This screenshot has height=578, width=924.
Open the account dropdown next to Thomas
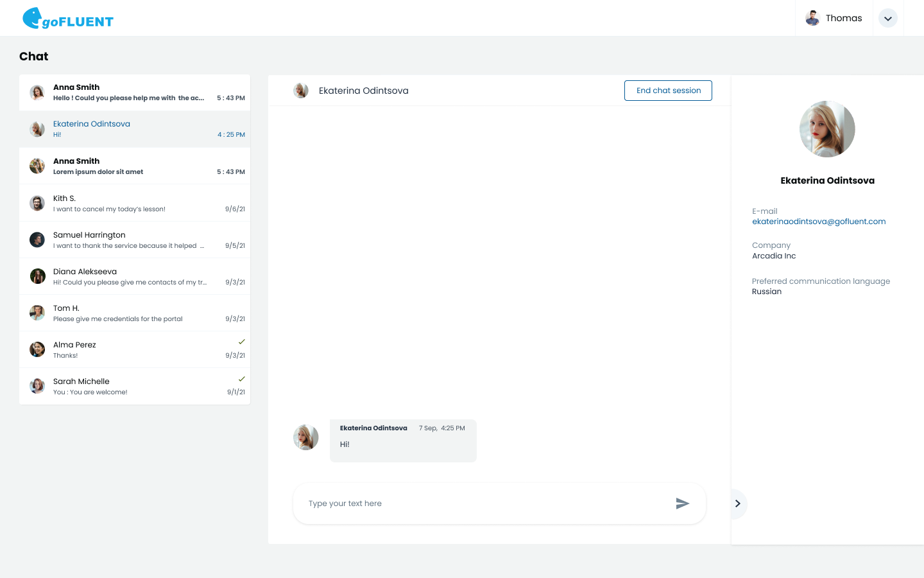[x=887, y=18]
